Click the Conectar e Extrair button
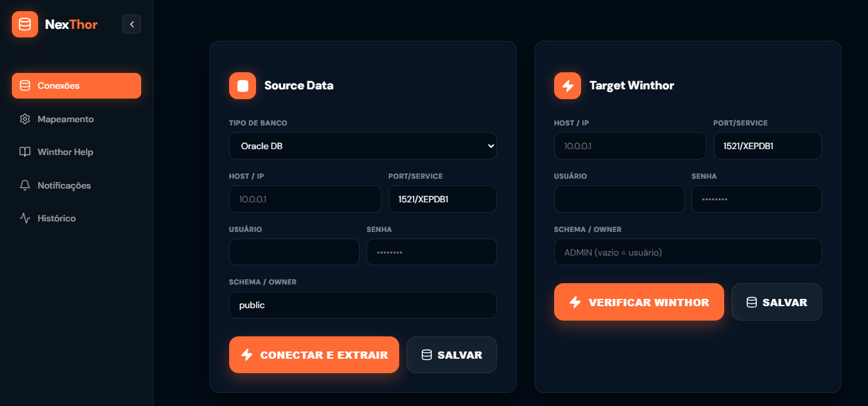868x406 pixels. (314, 355)
